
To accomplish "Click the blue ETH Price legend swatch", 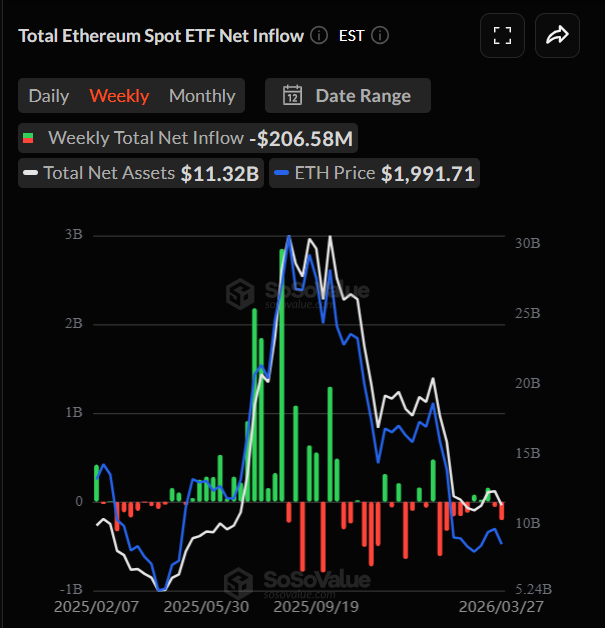I will pos(282,173).
